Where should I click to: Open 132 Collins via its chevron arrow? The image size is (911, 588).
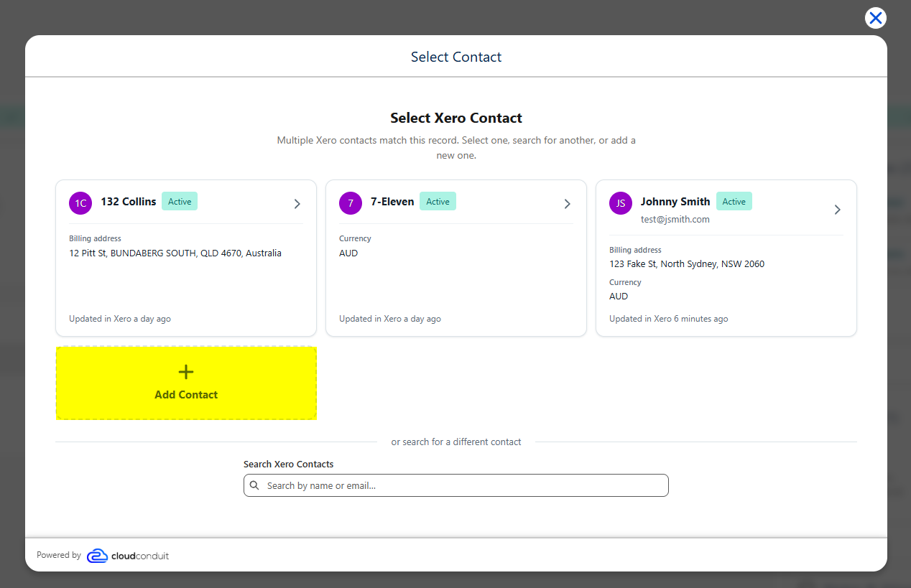point(297,204)
